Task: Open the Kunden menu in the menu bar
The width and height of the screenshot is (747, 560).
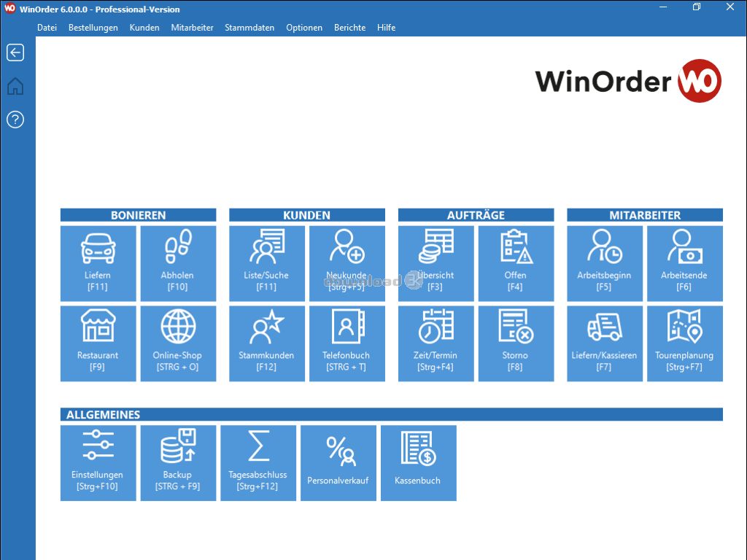Action: tap(144, 28)
